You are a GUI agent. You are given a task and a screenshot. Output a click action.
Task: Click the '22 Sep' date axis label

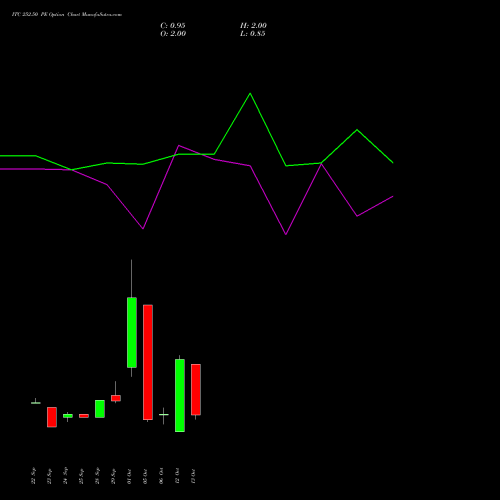click(33, 476)
